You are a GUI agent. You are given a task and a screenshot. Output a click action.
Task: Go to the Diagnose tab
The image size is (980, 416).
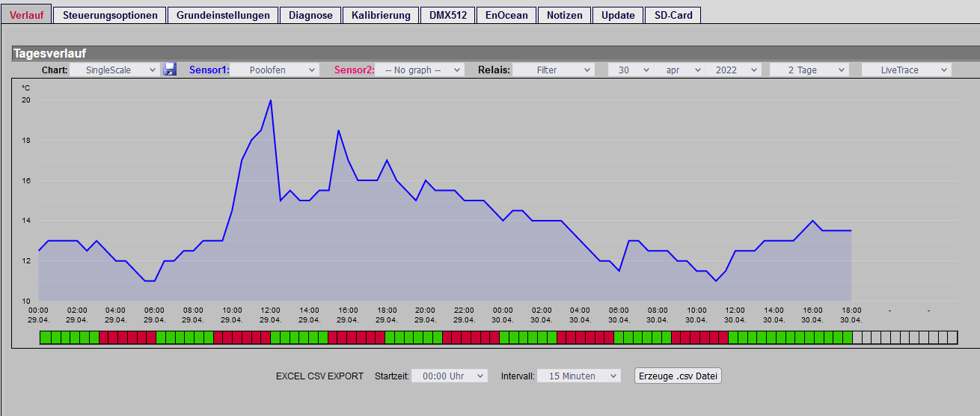310,15
